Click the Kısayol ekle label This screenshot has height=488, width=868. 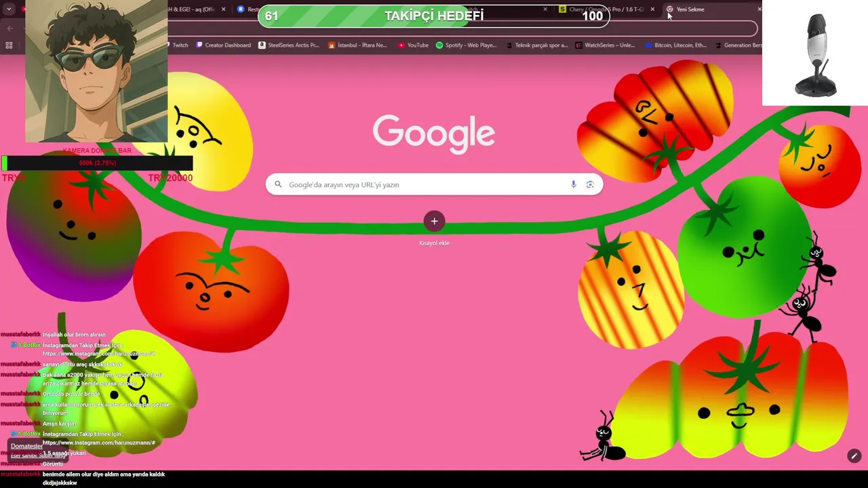click(x=434, y=243)
